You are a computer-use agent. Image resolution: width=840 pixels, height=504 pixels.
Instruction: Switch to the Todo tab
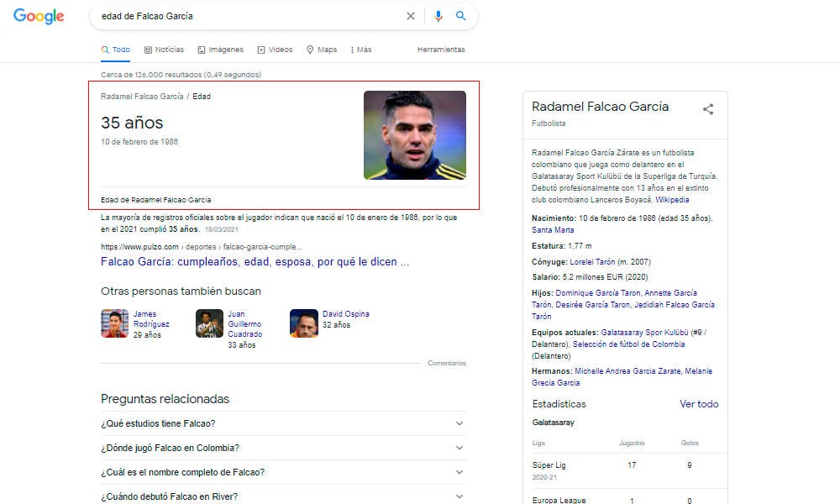pos(115,50)
